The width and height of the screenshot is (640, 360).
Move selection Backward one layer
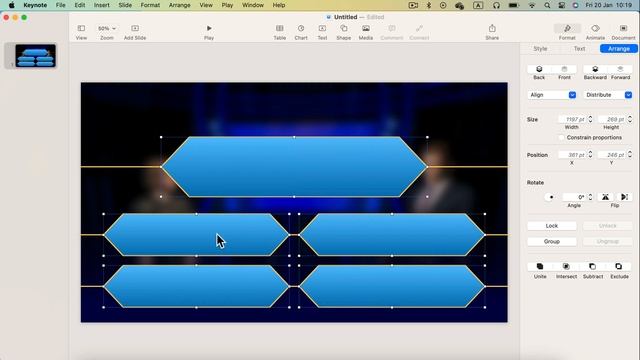pos(595,69)
